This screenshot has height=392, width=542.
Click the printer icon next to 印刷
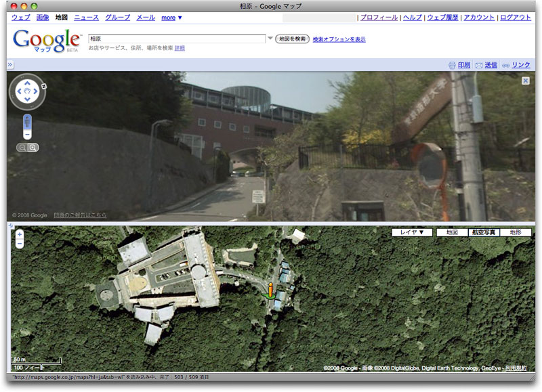coord(452,65)
